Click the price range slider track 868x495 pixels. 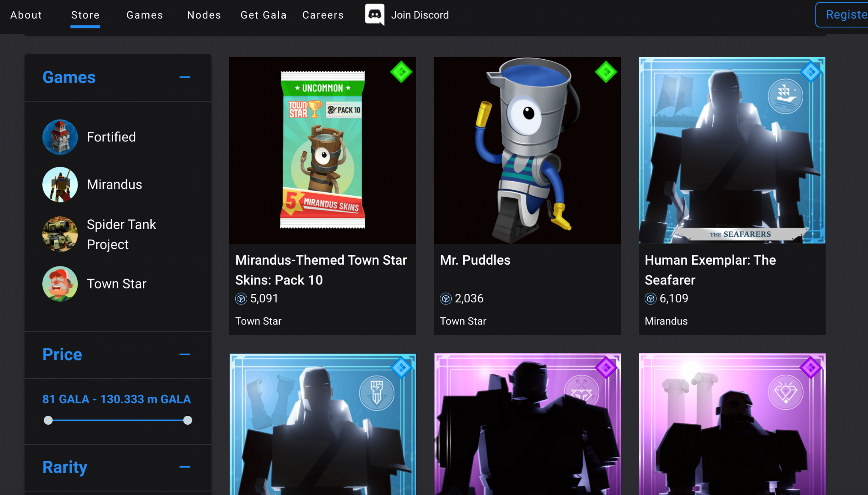[x=118, y=420]
